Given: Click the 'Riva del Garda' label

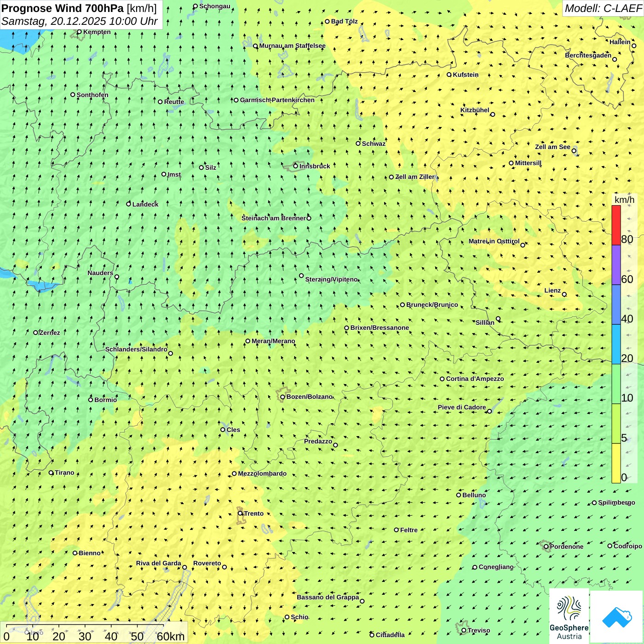Looking at the screenshot, I should pyautogui.click(x=159, y=563).
